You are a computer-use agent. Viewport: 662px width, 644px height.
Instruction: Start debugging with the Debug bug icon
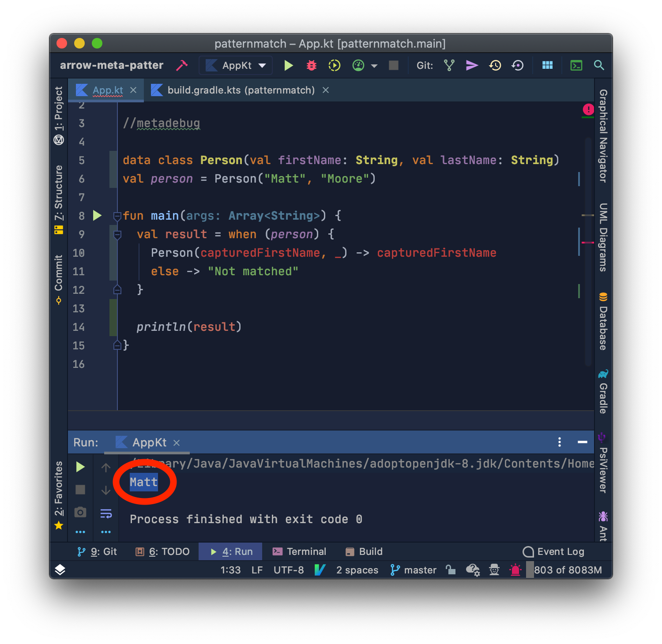[x=311, y=65]
